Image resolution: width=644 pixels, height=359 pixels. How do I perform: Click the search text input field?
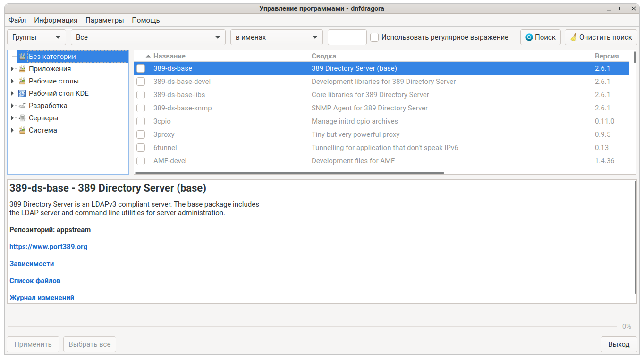point(347,37)
